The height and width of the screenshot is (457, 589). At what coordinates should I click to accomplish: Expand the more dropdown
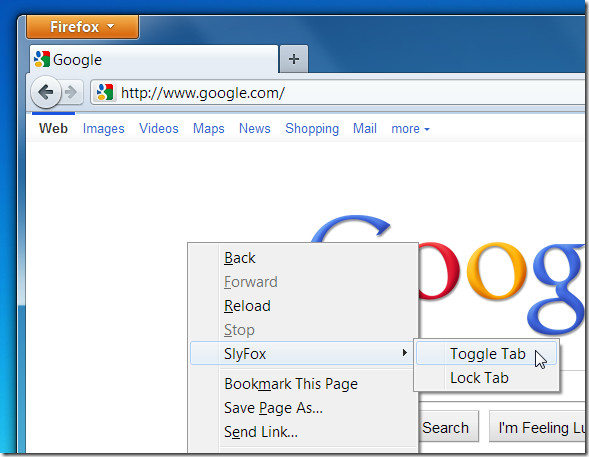411,129
